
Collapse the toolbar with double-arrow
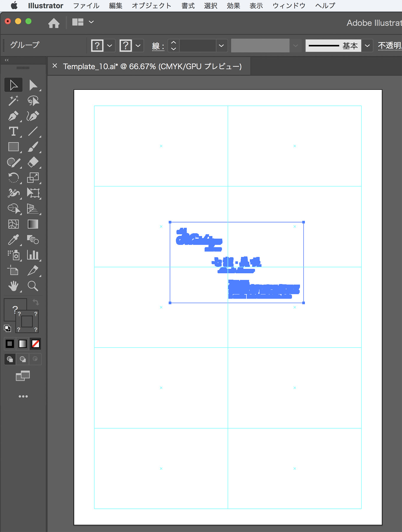point(7,60)
